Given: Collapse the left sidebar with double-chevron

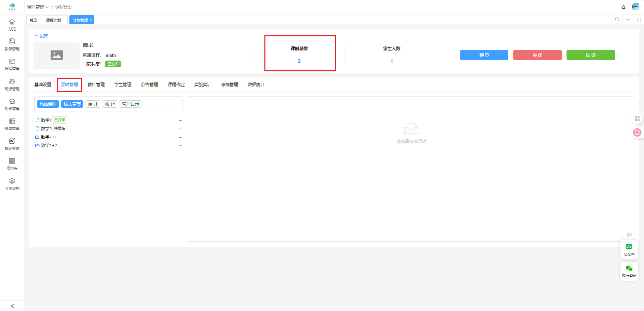Looking at the screenshot, I should (x=12, y=306).
